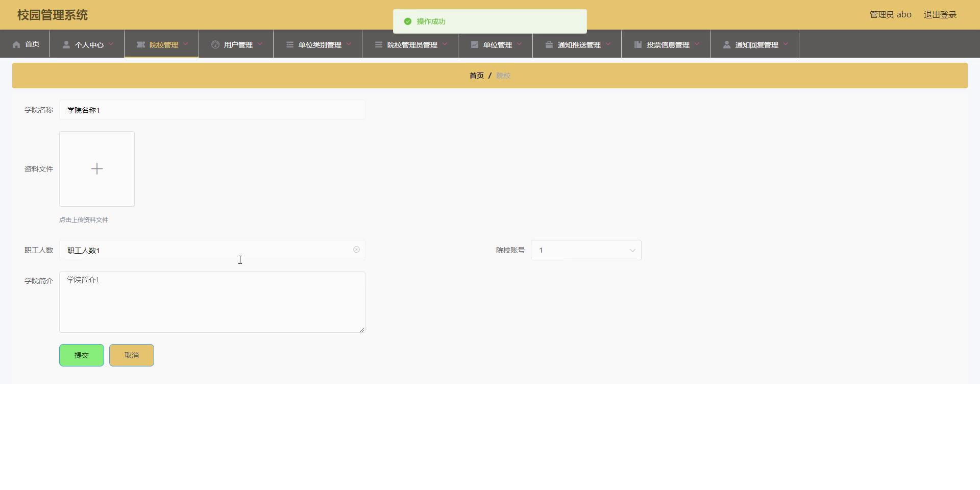Click the user icon beside 通知回复管理

pyautogui.click(x=727, y=45)
